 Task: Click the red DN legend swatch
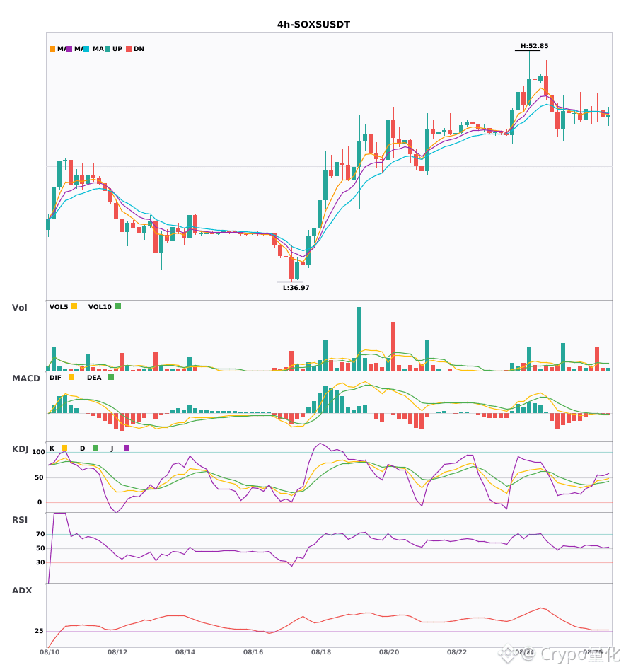click(x=129, y=49)
